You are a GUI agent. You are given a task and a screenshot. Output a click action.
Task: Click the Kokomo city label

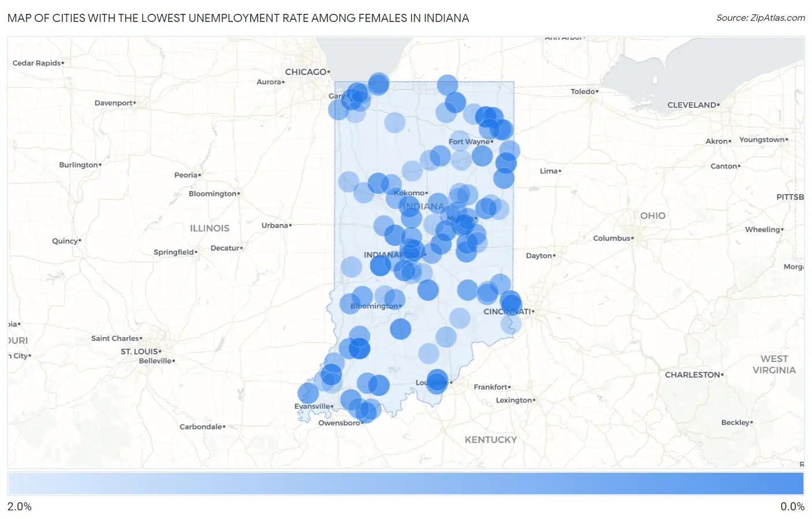(409, 193)
